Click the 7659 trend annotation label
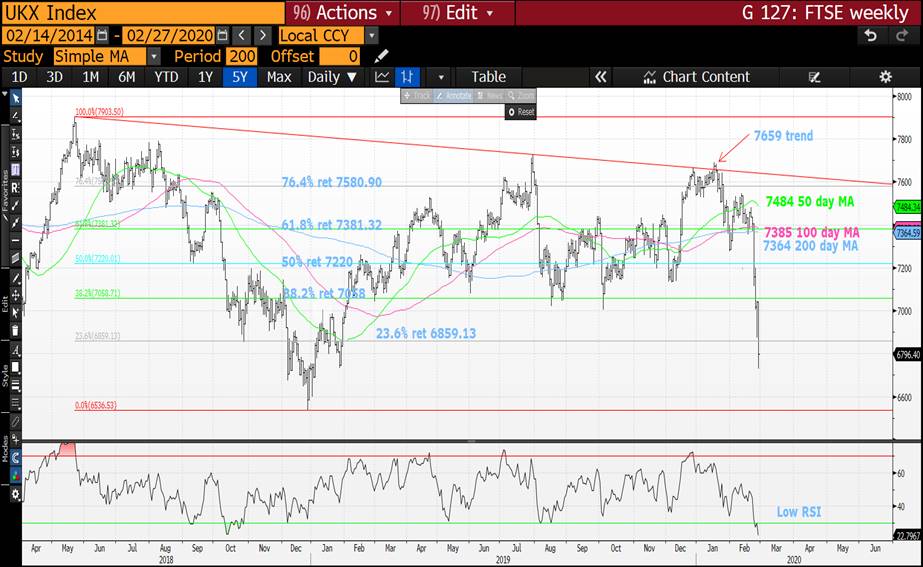This screenshot has height=567, width=923. (783, 136)
